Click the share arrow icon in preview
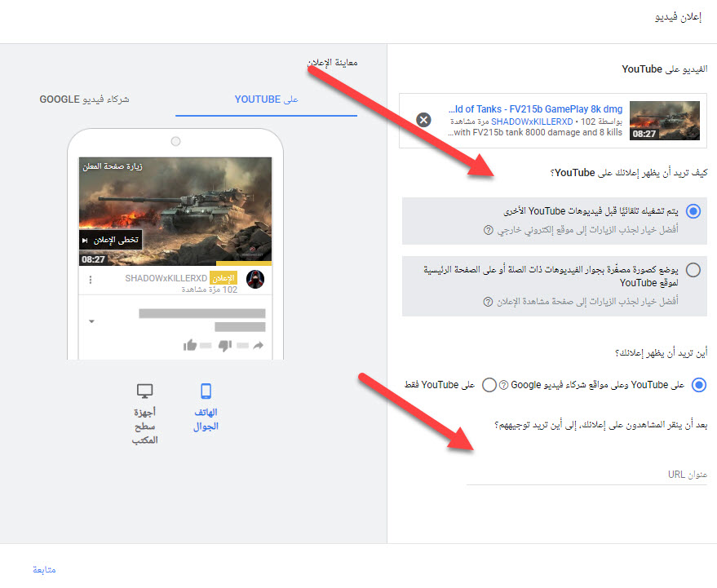717x588 pixels. pyautogui.click(x=259, y=345)
